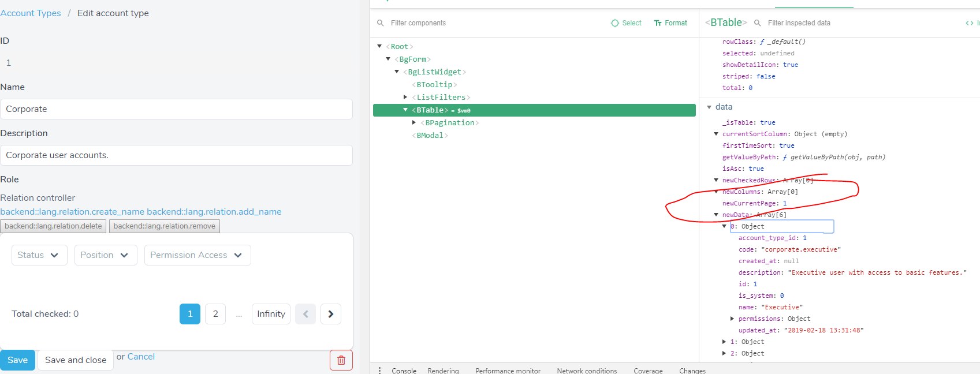The height and width of the screenshot is (374, 980).
Task: Select the BModal component in tree
Action: pyautogui.click(x=430, y=136)
